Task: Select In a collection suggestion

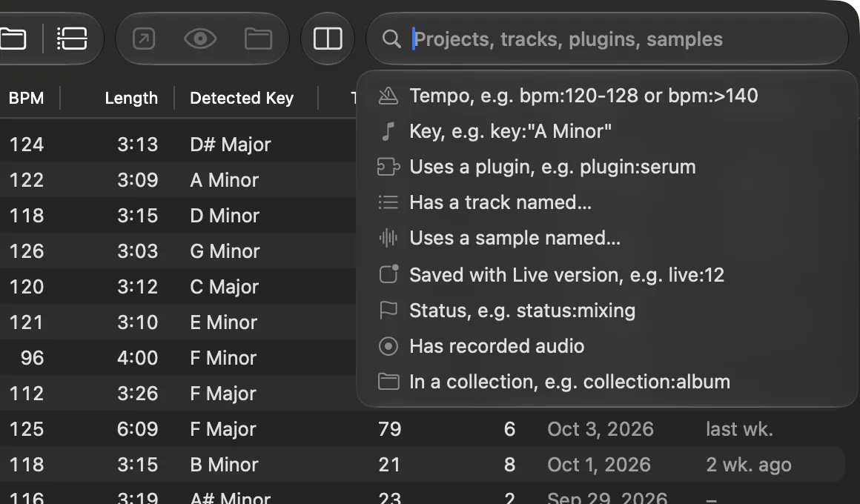Action: coord(607,382)
